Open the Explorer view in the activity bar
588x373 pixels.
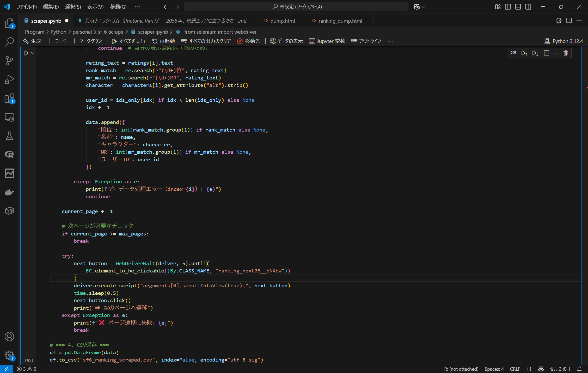pyautogui.click(x=9, y=23)
